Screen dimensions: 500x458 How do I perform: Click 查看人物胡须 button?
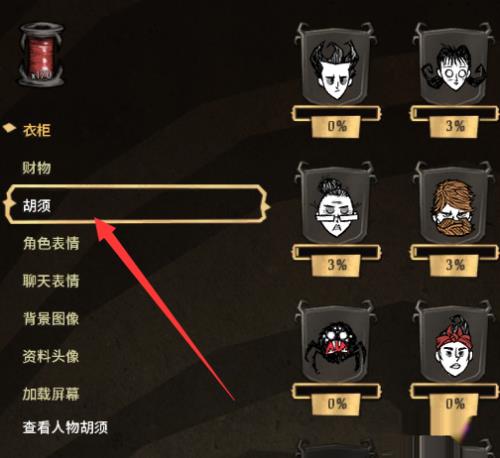pyautogui.click(x=65, y=427)
